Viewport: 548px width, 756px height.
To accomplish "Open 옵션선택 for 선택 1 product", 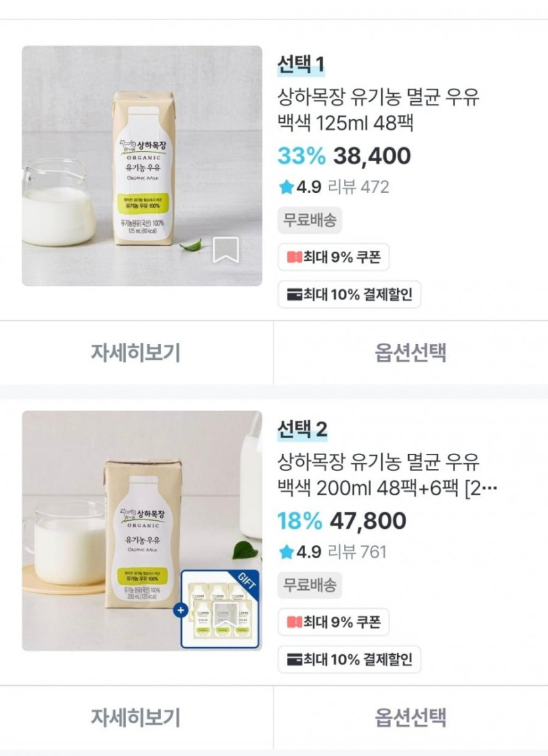I will 411,353.
